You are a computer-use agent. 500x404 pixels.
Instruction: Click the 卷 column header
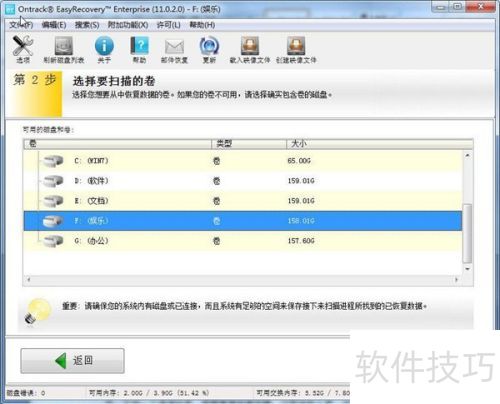coord(117,144)
